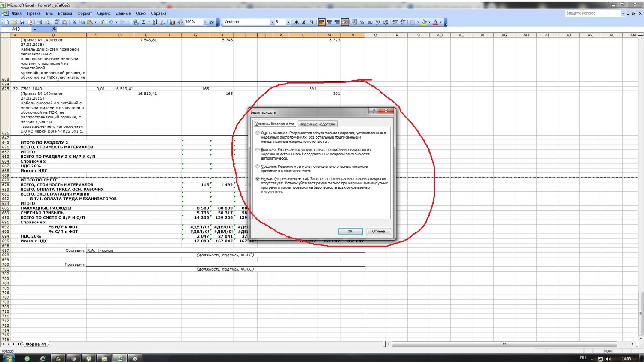Apply percent style to cells
This screenshot has height=362, width=644.
click(x=362, y=22)
